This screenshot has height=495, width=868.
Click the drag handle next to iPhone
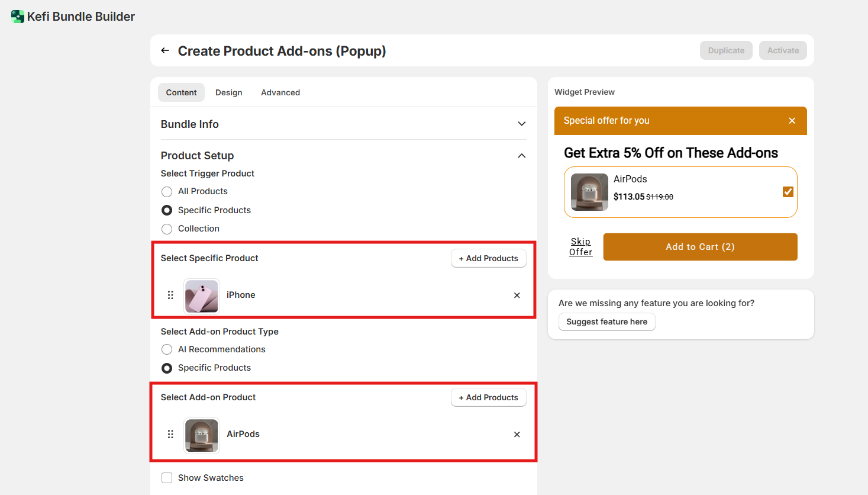pos(170,295)
